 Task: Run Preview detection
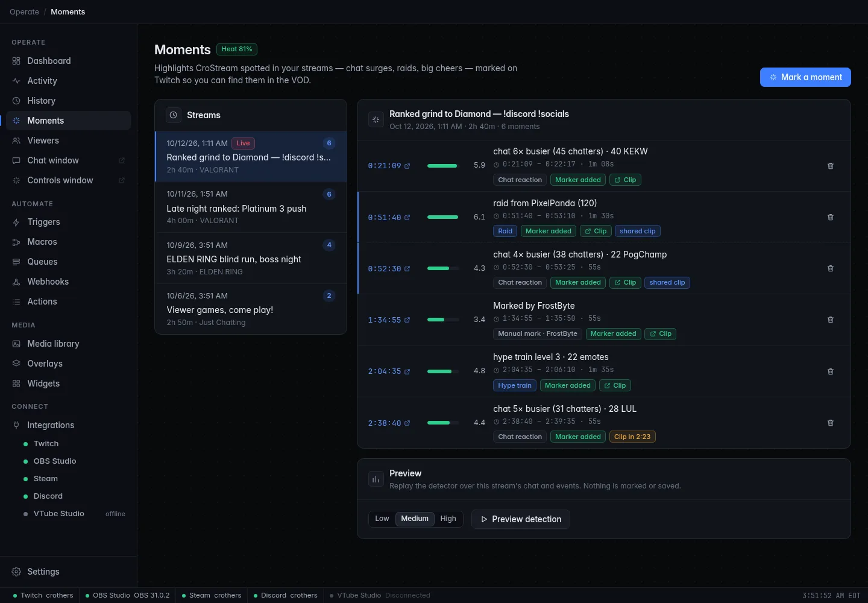pyautogui.click(x=521, y=519)
